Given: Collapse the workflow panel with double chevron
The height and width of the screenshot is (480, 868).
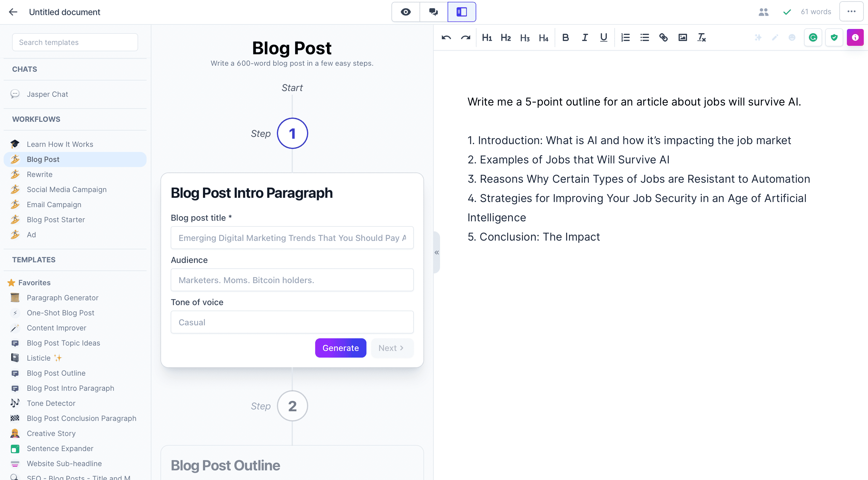Looking at the screenshot, I should [x=437, y=252].
